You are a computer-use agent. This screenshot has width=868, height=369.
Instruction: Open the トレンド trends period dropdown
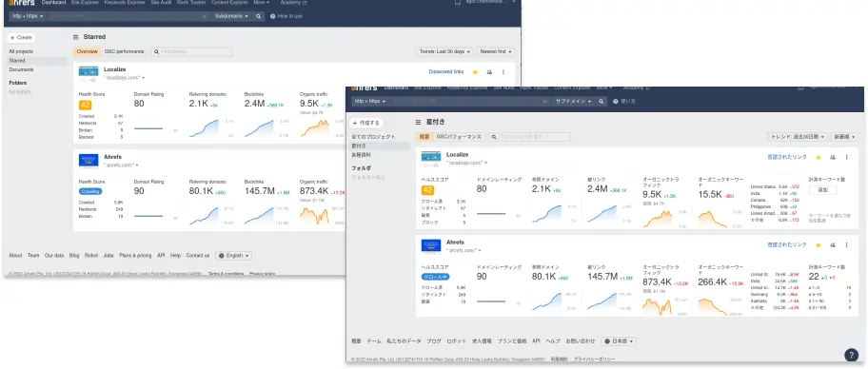pyautogui.click(x=798, y=137)
